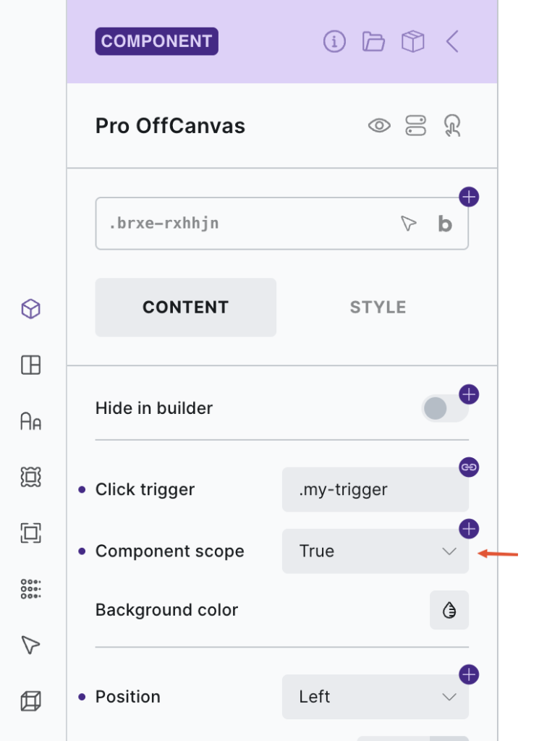Click the COMPONENT badge at the top
560x741 pixels.
pos(156,41)
